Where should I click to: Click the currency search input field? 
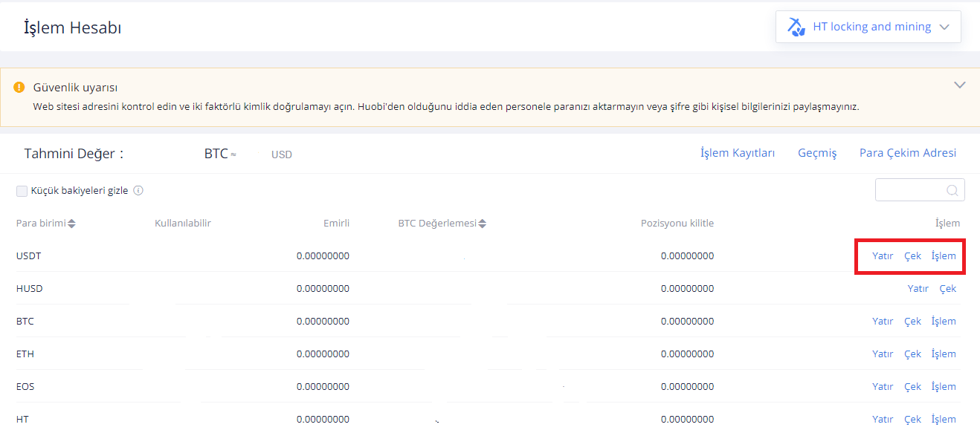[920, 190]
